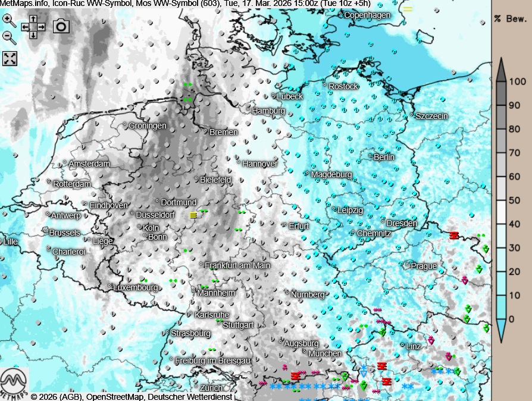Click the zoom out magnifier icon
Screen dimensions: 532x401
point(9,37)
